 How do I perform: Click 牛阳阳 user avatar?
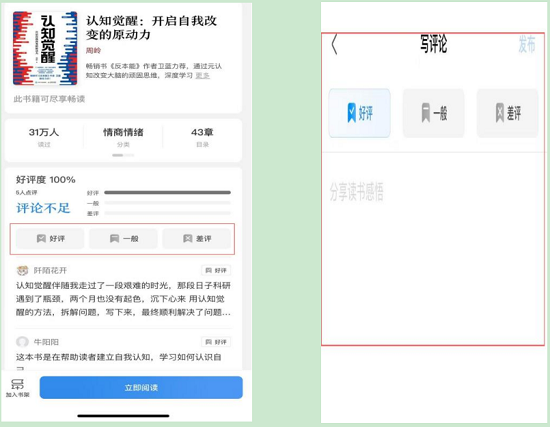pyautogui.click(x=22, y=342)
